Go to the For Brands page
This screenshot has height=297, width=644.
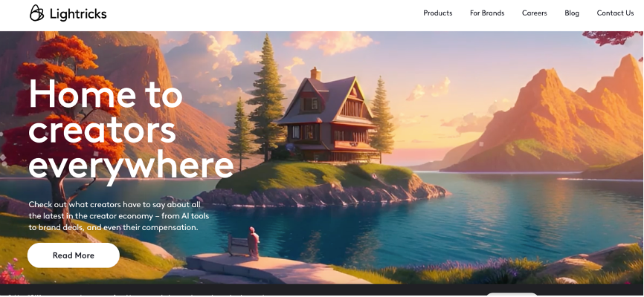tap(487, 13)
